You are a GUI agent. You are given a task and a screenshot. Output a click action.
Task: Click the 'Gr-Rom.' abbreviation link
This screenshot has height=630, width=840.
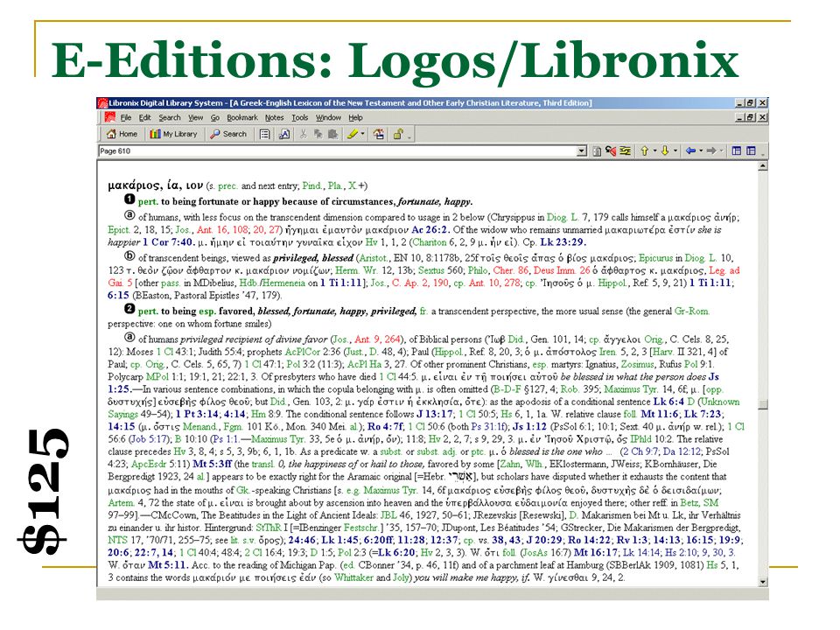(691, 311)
